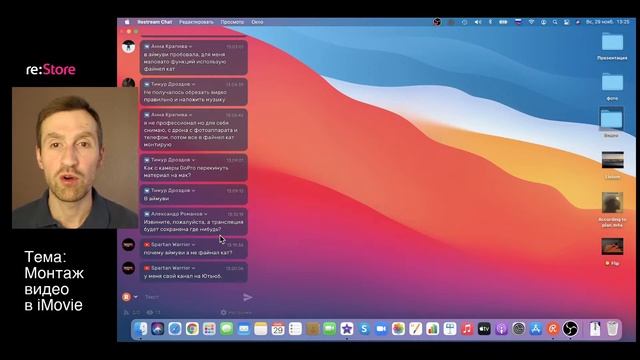Open Messages from the Dock

[x=227, y=329]
